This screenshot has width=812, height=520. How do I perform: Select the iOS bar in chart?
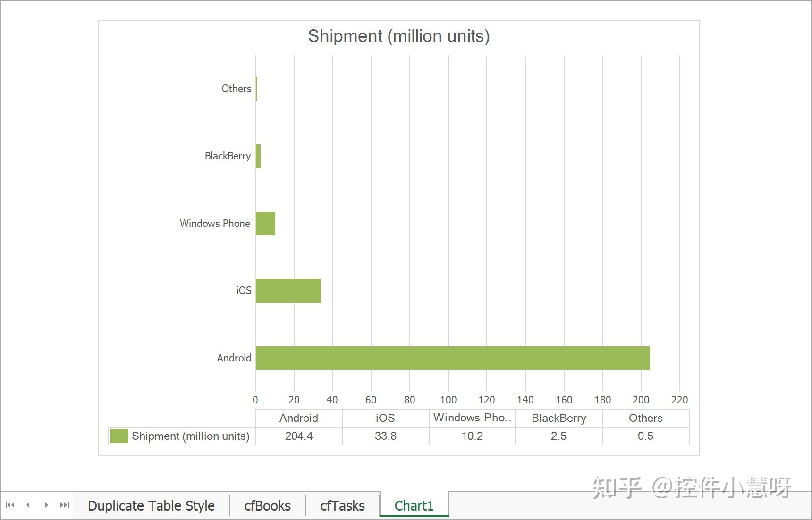click(288, 291)
